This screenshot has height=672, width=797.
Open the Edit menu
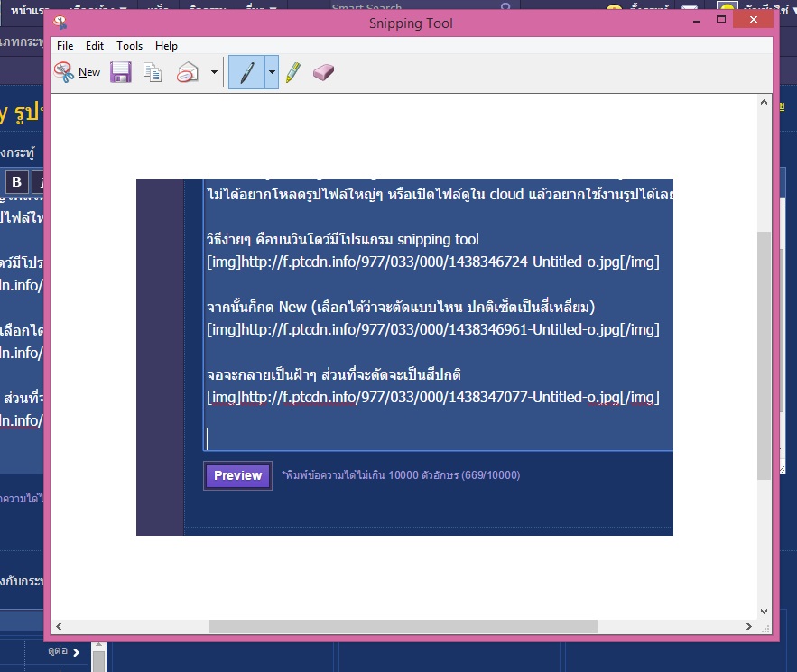(x=95, y=46)
